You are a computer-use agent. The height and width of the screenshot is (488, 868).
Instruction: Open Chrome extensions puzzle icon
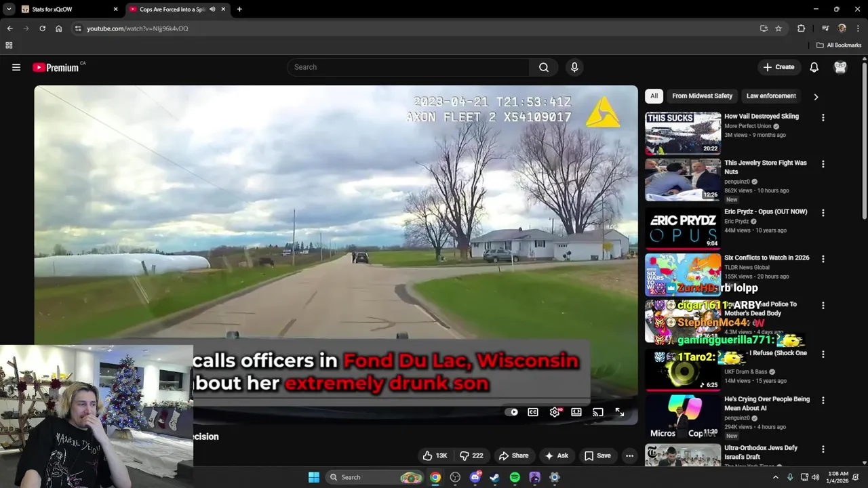pyautogui.click(x=802, y=28)
